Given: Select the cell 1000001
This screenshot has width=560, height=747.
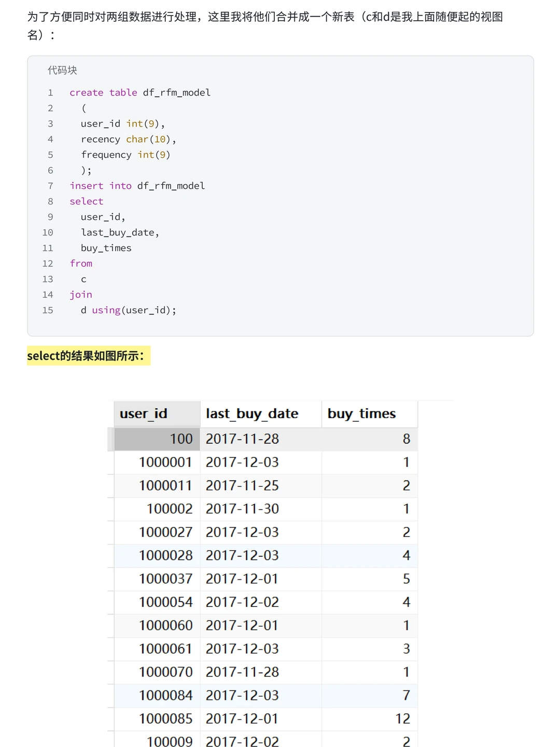Looking at the screenshot, I should coord(157,462).
